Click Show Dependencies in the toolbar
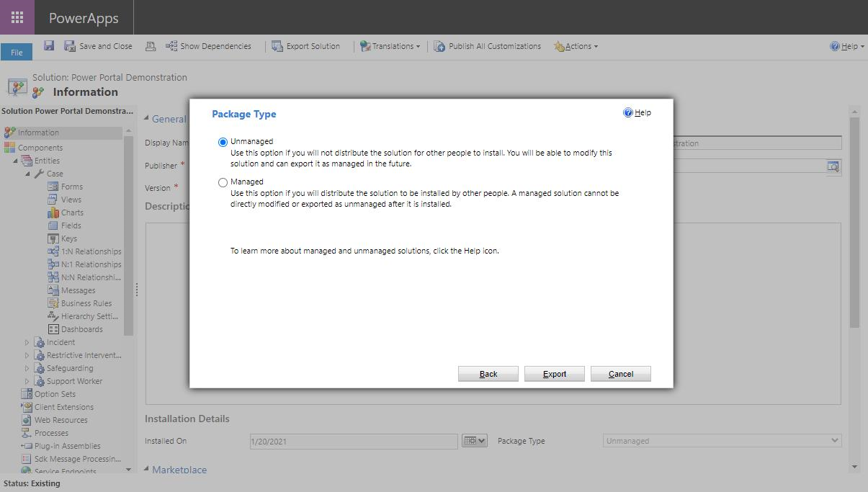 [x=208, y=46]
